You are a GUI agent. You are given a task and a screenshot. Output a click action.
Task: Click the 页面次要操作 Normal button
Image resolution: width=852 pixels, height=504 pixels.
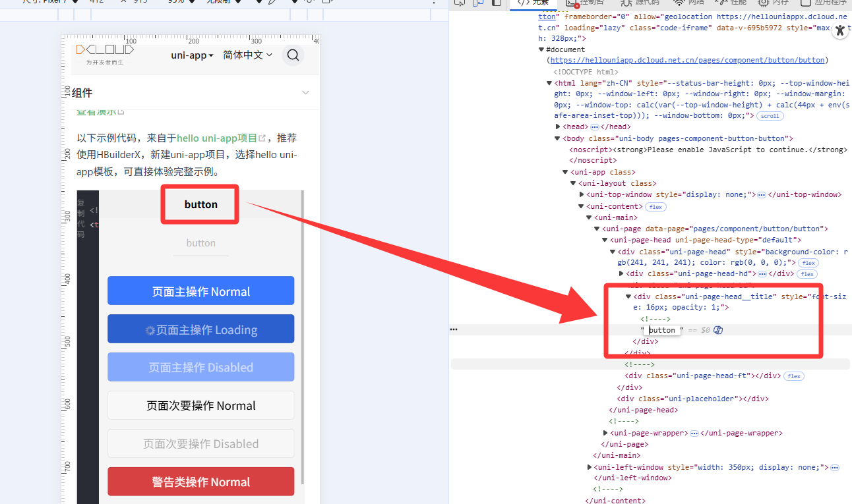[200, 405]
